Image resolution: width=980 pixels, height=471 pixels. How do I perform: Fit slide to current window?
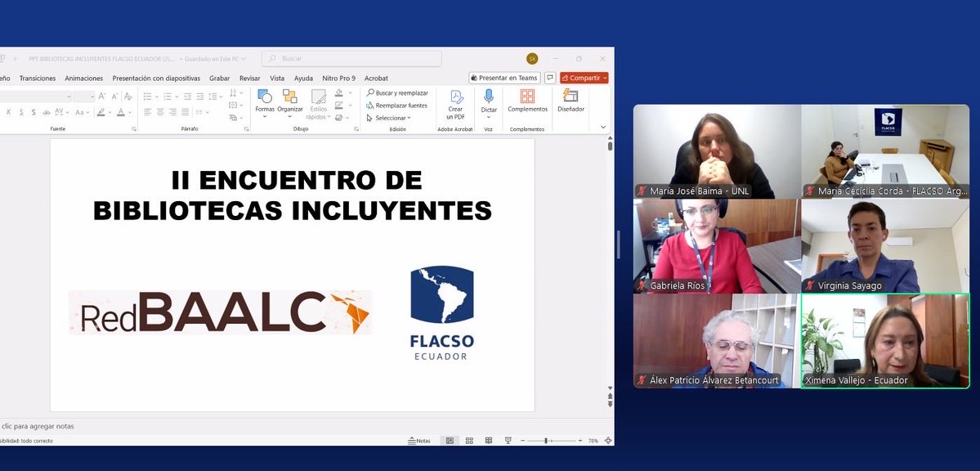(x=608, y=441)
